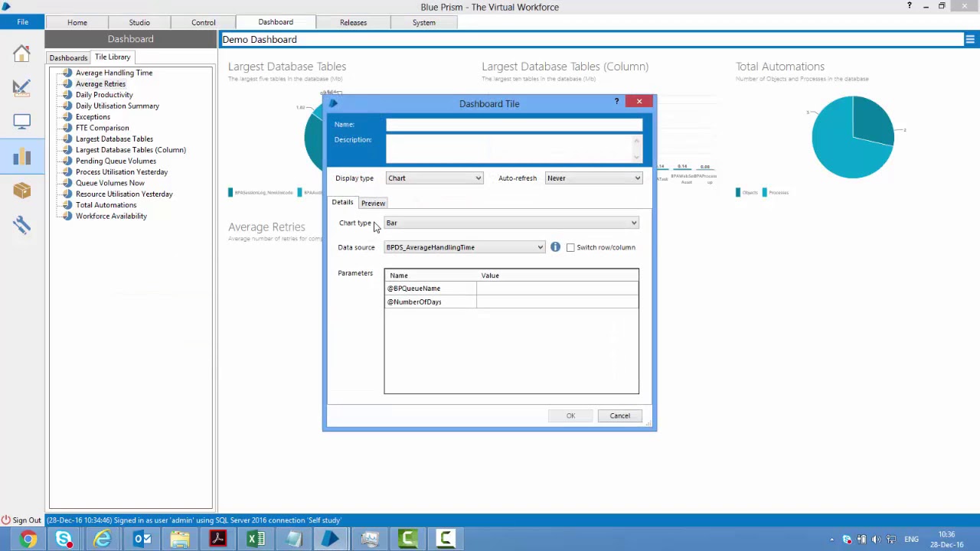Click the ENG language indicator
Screen dimensions: 980x551
coord(911,540)
